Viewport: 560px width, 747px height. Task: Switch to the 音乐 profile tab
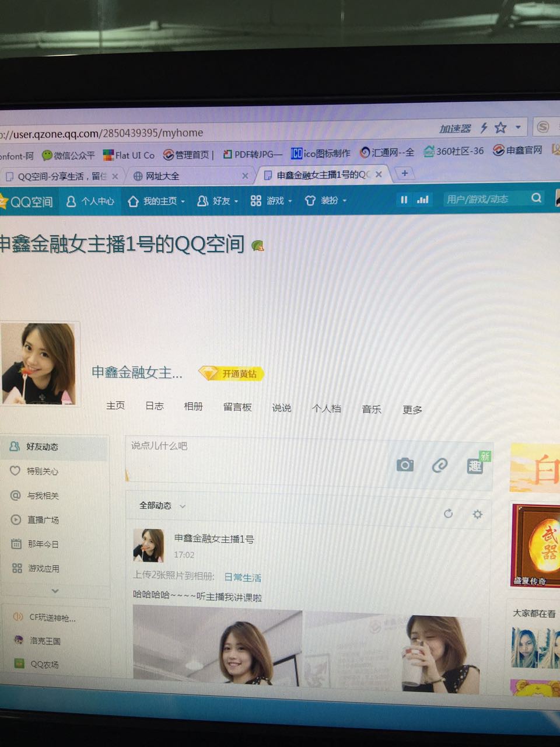[371, 409]
